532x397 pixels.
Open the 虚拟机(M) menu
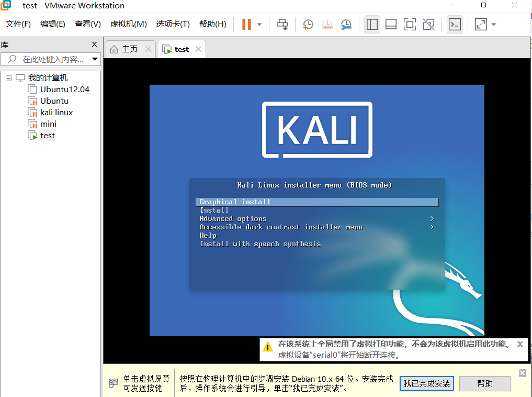129,24
